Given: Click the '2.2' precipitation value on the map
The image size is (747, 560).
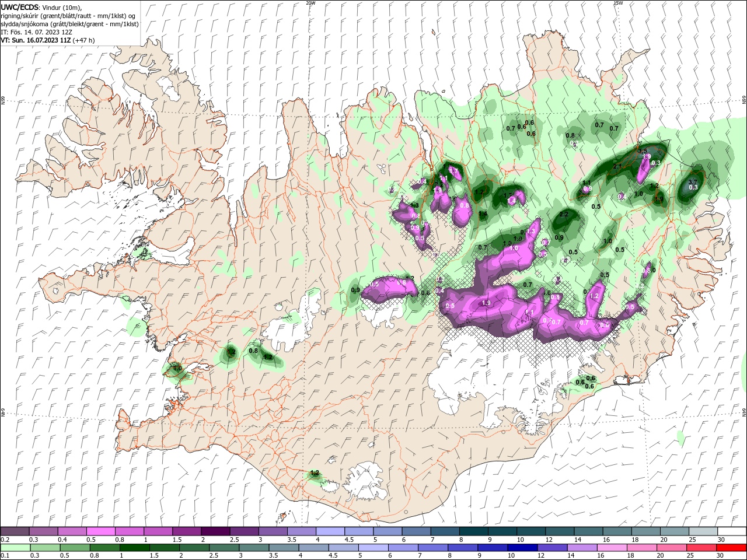Looking at the screenshot, I should (564, 215).
